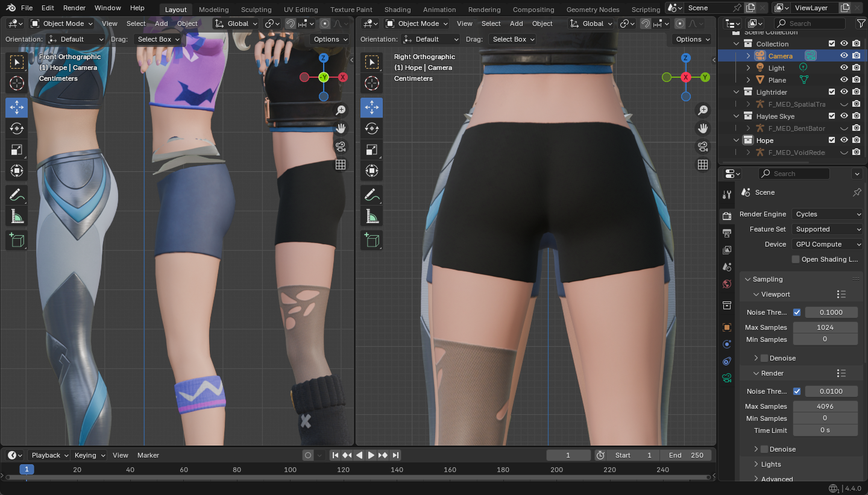
Task: Pin the Scene in the top bar
Action: click(737, 8)
